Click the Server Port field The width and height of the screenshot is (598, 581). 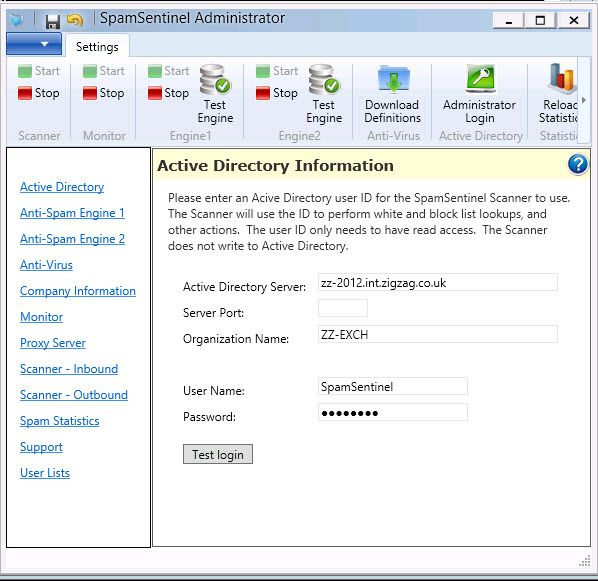pyautogui.click(x=343, y=308)
